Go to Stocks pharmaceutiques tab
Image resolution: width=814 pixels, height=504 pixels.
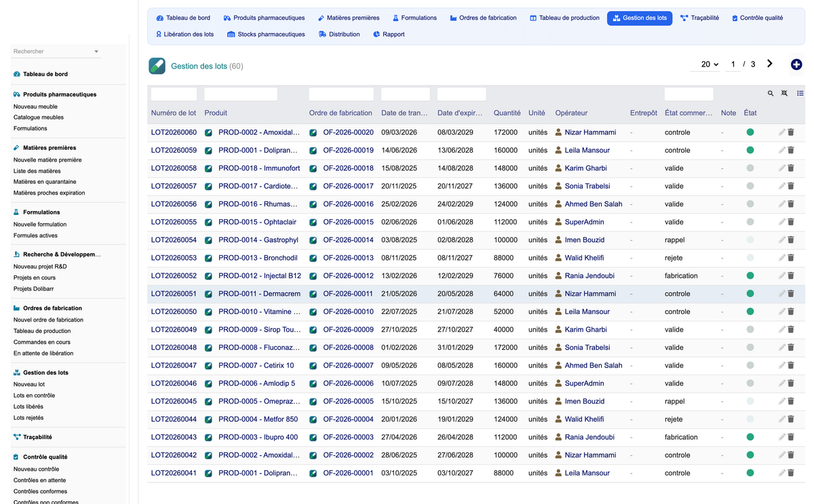pos(266,34)
